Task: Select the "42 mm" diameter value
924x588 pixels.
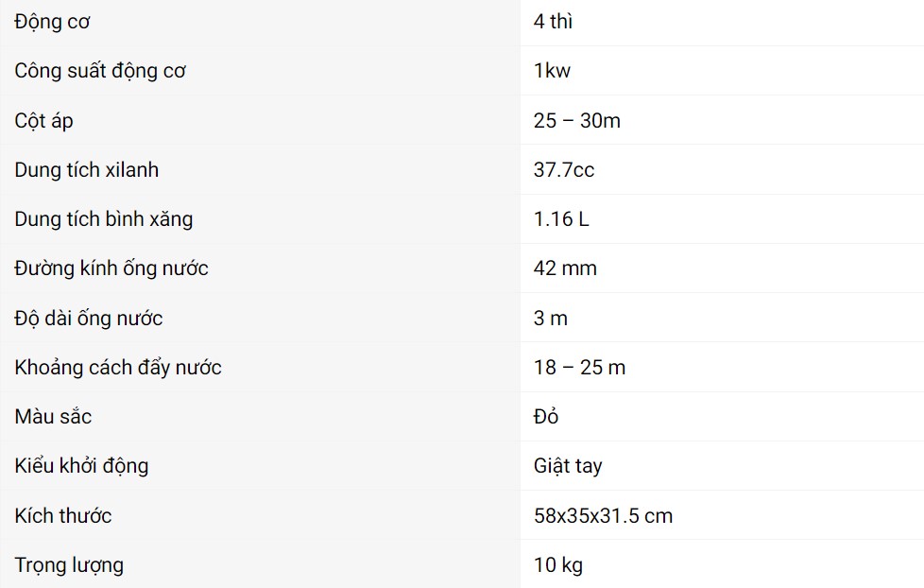Action: click(565, 268)
